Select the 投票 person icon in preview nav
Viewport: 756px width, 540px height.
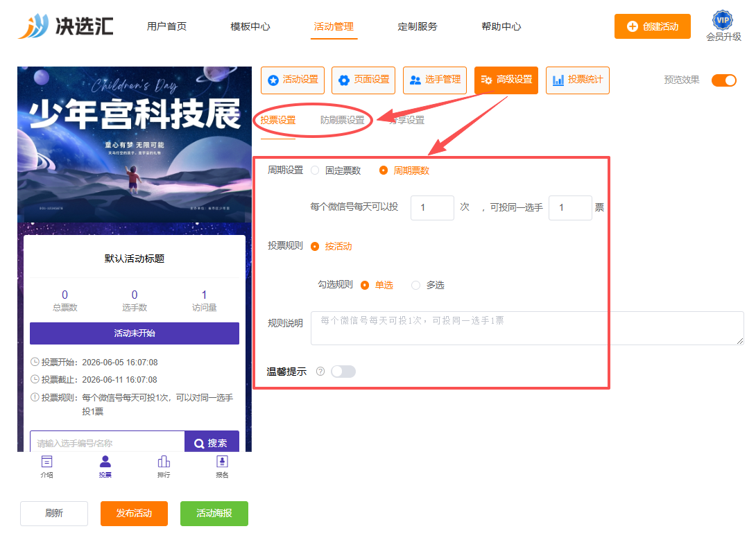(105, 462)
